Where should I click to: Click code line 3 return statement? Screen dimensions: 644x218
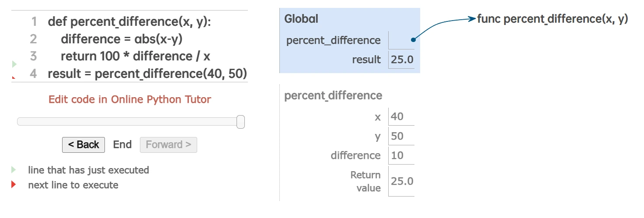coord(136,56)
